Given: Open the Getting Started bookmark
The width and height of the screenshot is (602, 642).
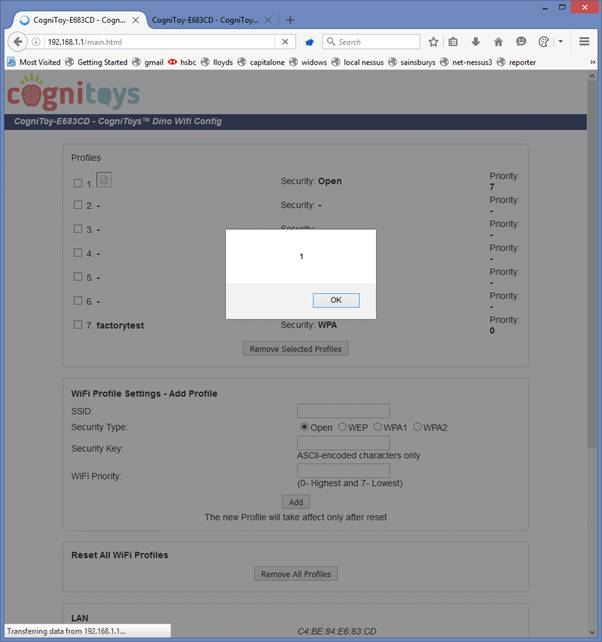Looking at the screenshot, I should 97,62.
